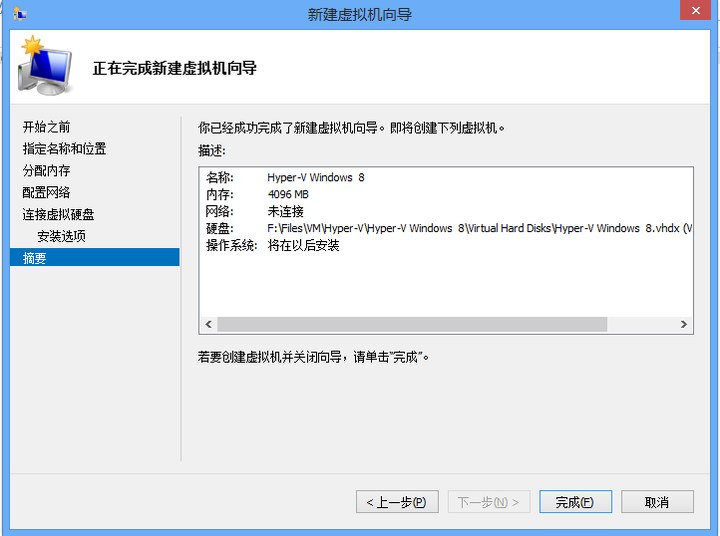Close the 新建虚拟机向导 window

(x=695, y=10)
